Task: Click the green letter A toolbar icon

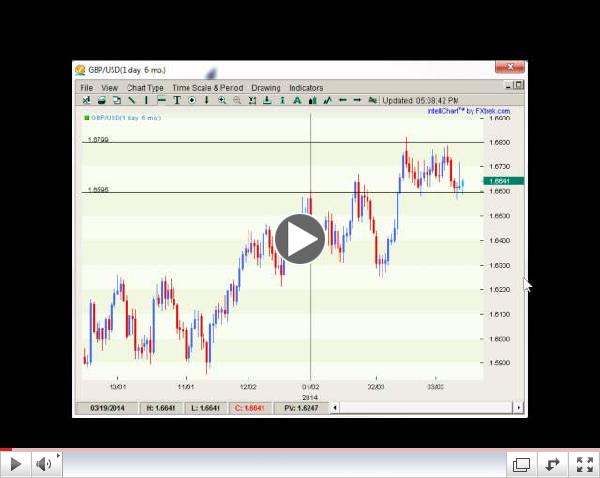Action: click(x=297, y=100)
